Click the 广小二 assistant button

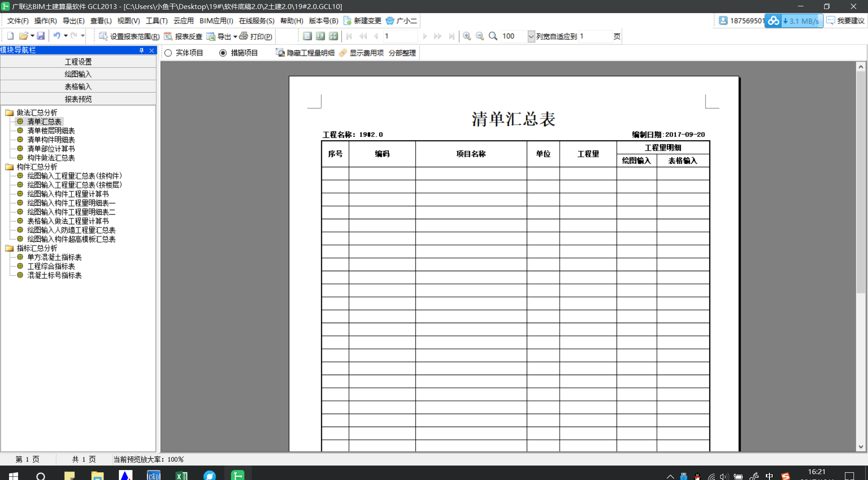pos(401,21)
